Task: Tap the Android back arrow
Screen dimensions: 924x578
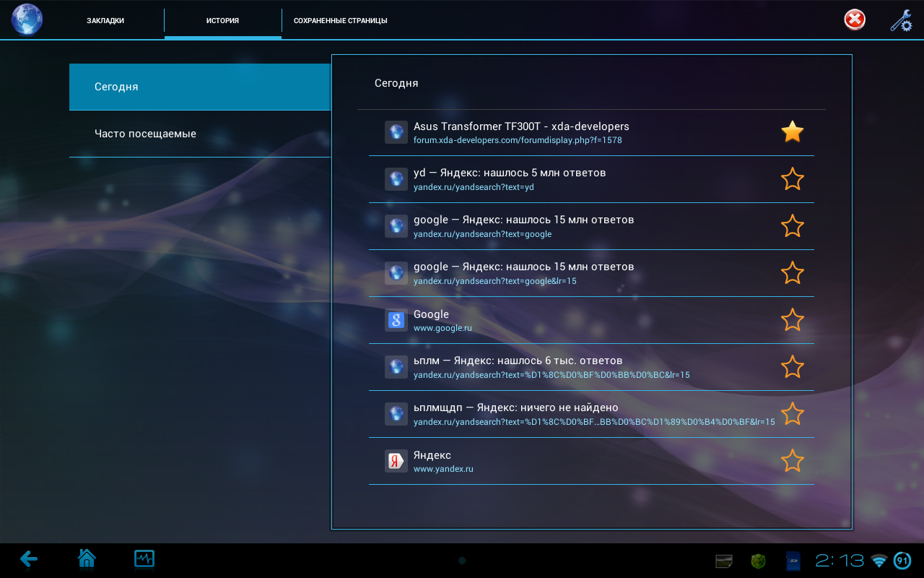Action: (29, 558)
